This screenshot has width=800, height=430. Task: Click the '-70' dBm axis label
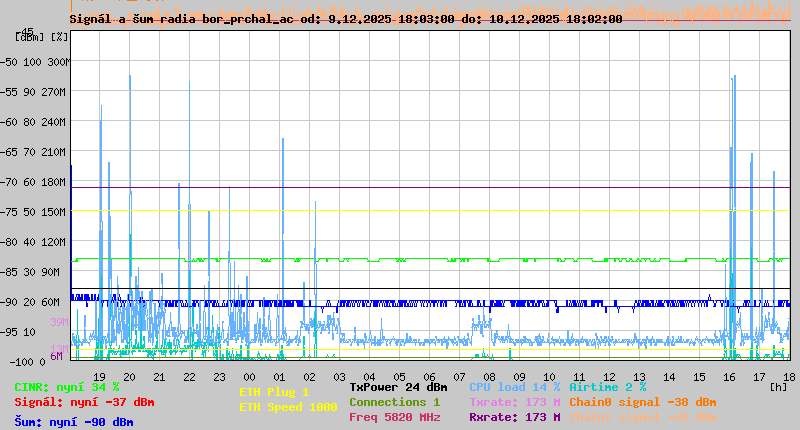click(x=9, y=183)
